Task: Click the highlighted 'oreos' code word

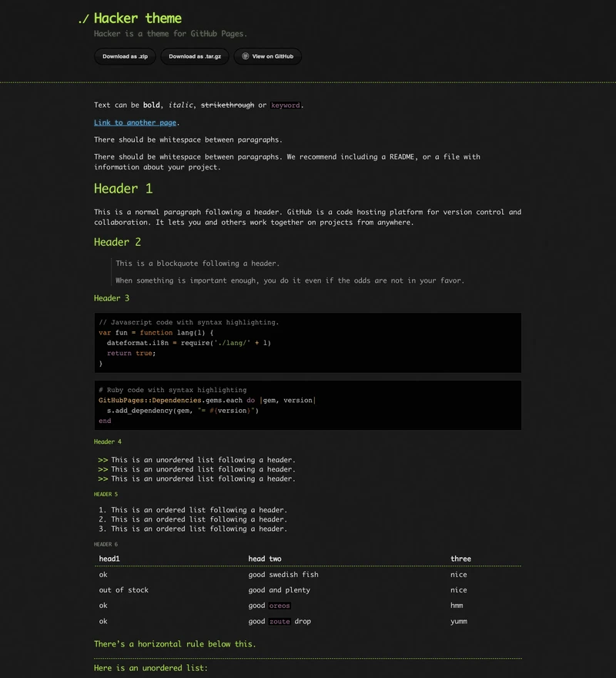Action: point(280,606)
